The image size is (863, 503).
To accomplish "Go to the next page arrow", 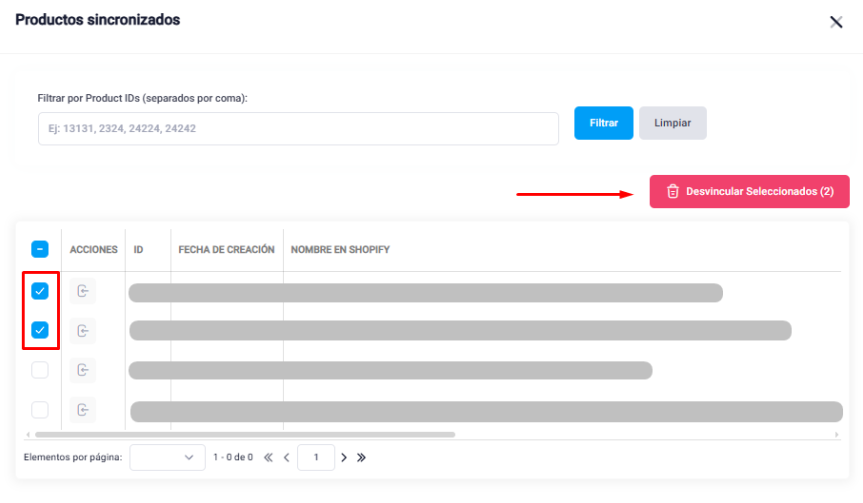I will pyautogui.click(x=344, y=457).
